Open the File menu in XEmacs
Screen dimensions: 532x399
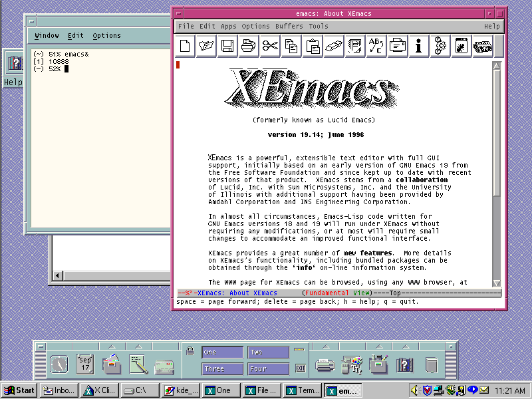pyautogui.click(x=186, y=26)
